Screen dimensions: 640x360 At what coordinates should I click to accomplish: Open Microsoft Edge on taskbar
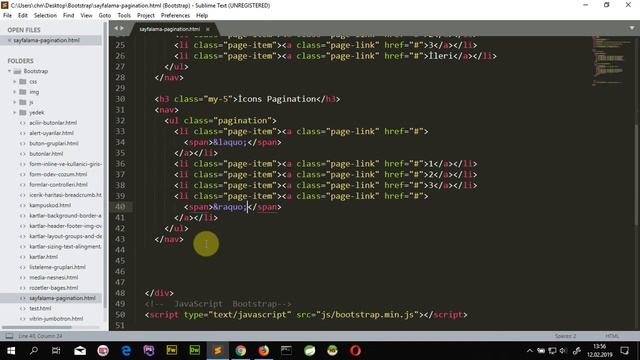(x=126, y=351)
